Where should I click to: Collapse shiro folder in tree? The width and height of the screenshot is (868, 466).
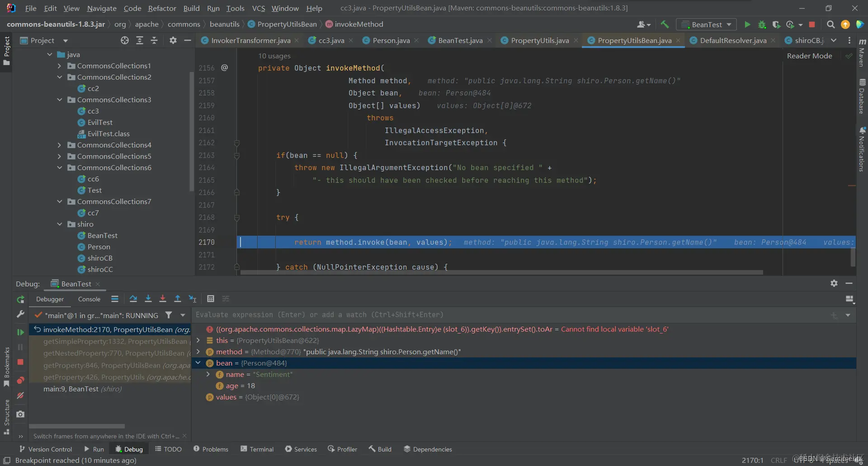click(x=59, y=224)
